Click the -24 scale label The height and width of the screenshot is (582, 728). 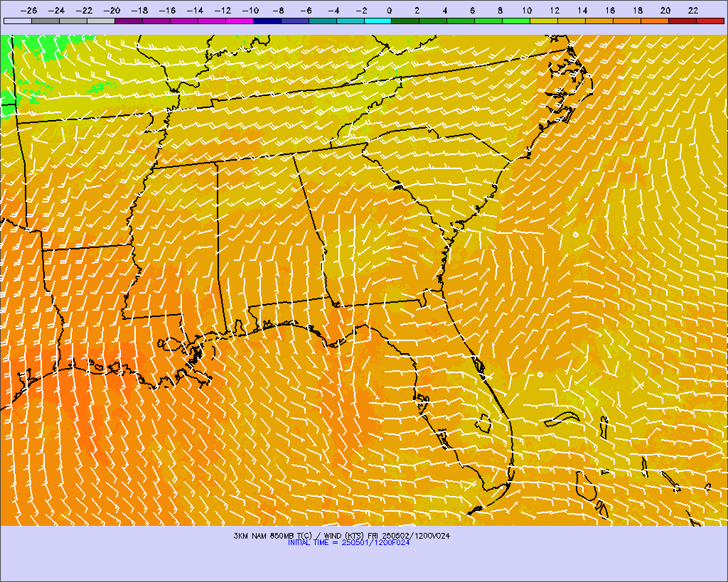57,11
